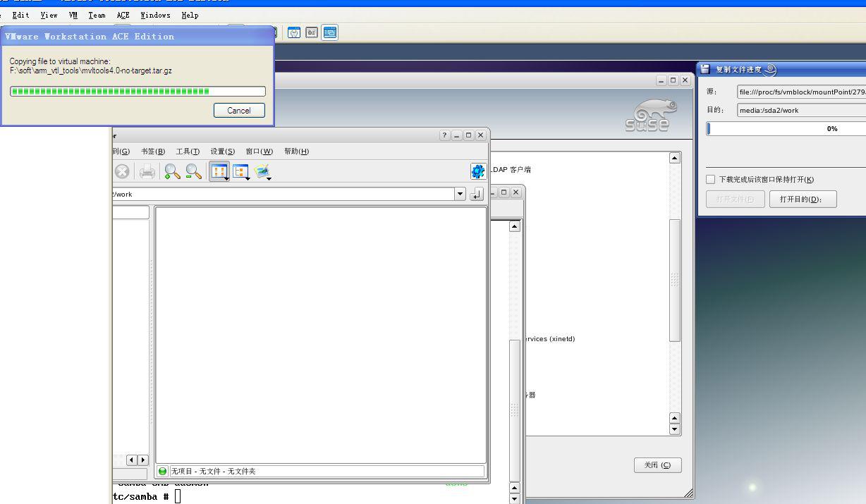Click the terminal prompt tc/samba #
The image size is (866, 504).
point(141,497)
